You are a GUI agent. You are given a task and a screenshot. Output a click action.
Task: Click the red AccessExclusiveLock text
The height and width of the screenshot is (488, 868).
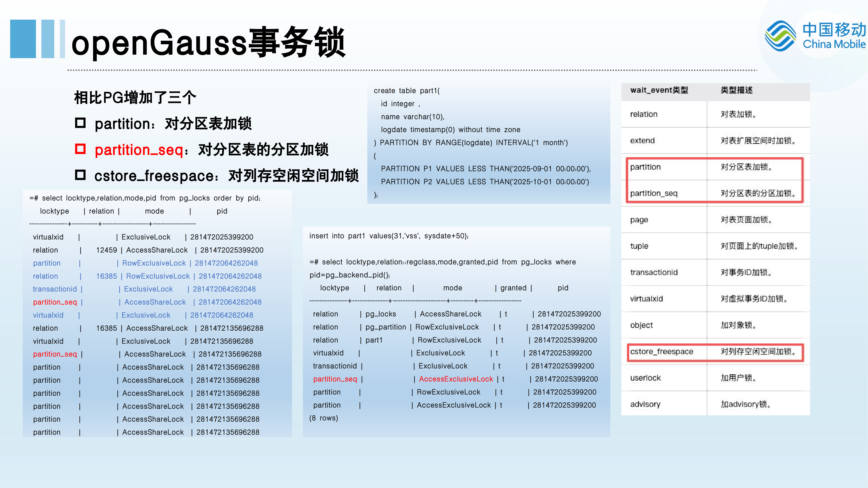(456, 379)
